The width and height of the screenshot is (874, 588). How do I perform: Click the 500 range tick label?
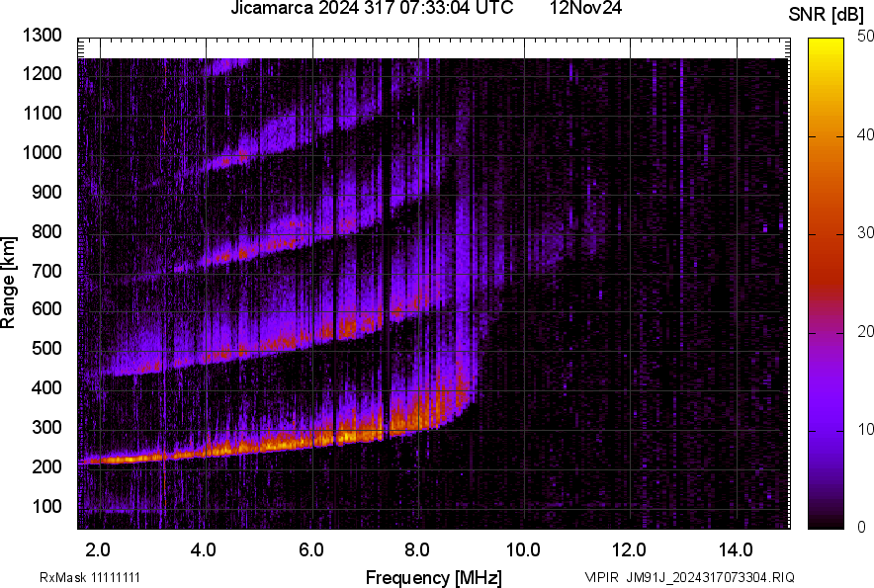47,349
